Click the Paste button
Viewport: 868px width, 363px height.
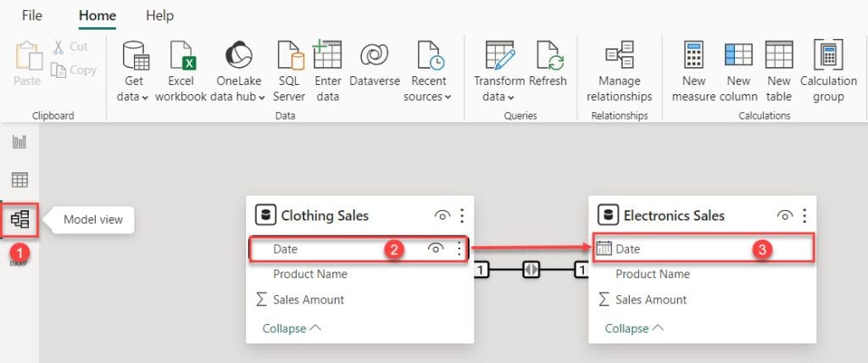[x=27, y=64]
